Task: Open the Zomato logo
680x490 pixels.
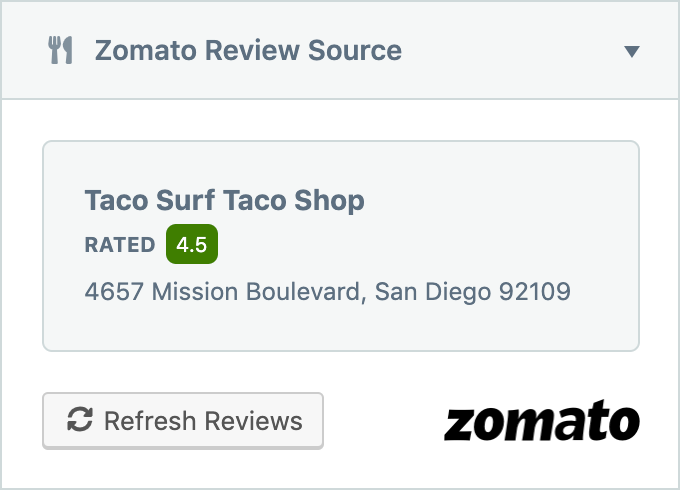Action: pos(542,420)
